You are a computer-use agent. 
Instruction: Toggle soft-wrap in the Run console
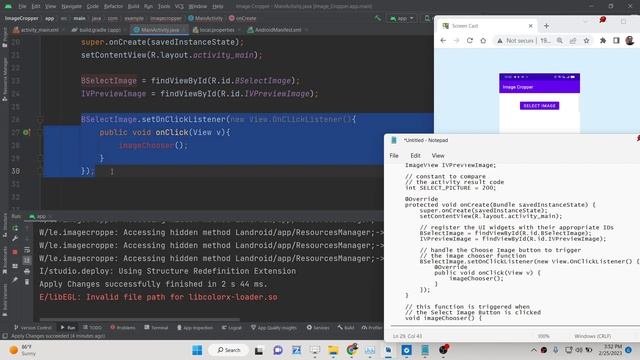coord(27,249)
